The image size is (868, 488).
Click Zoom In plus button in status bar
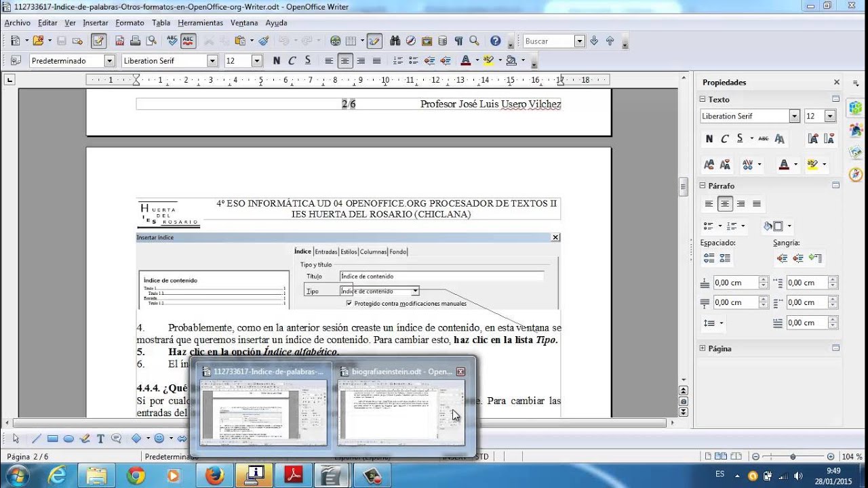831,457
